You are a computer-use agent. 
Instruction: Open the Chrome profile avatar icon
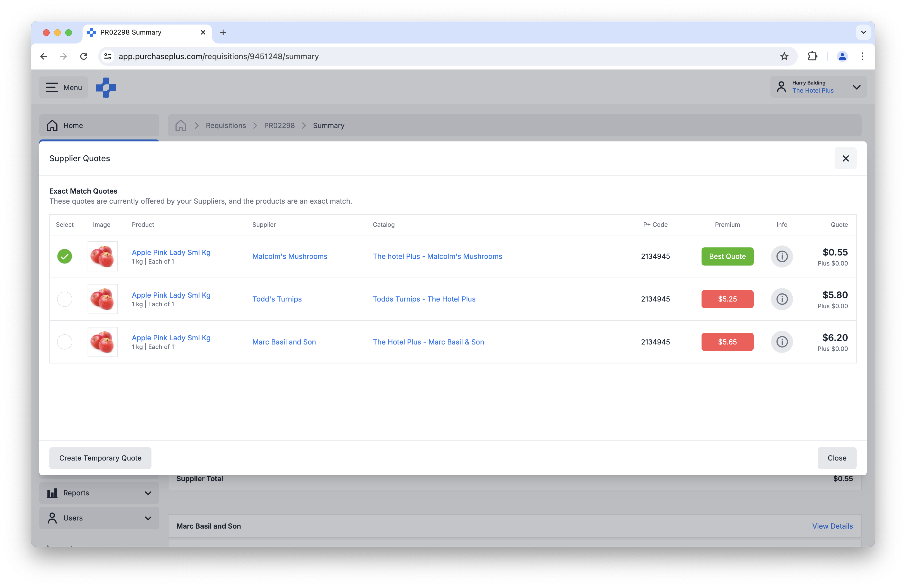[842, 56]
